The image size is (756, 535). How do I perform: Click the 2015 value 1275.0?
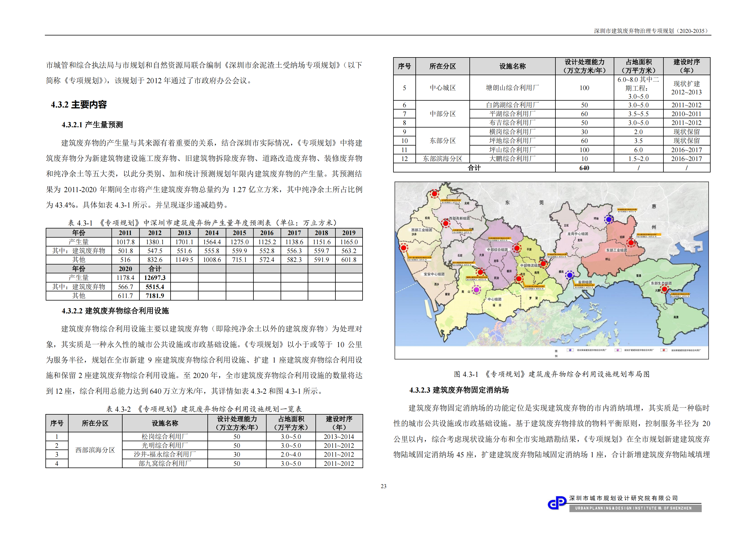[239, 242]
